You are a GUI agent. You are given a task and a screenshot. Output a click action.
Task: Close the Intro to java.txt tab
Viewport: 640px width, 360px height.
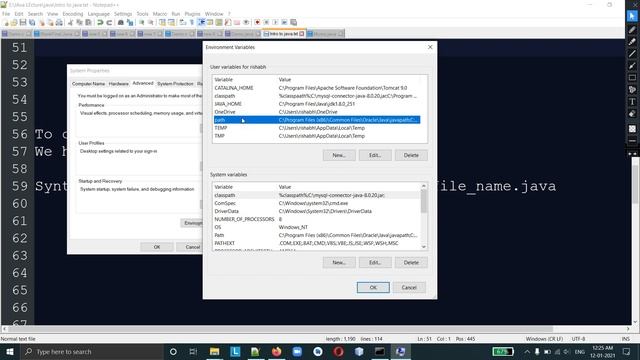tap(302, 33)
